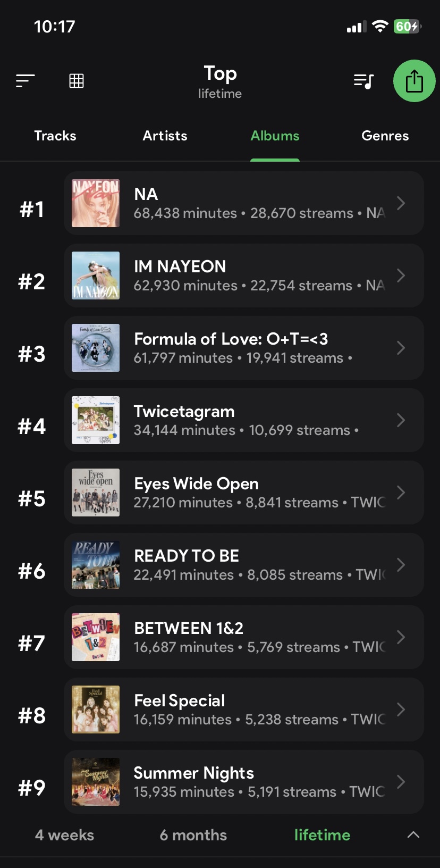Open IM NAYEON details via chevron
The image size is (440, 868).
point(401,276)
